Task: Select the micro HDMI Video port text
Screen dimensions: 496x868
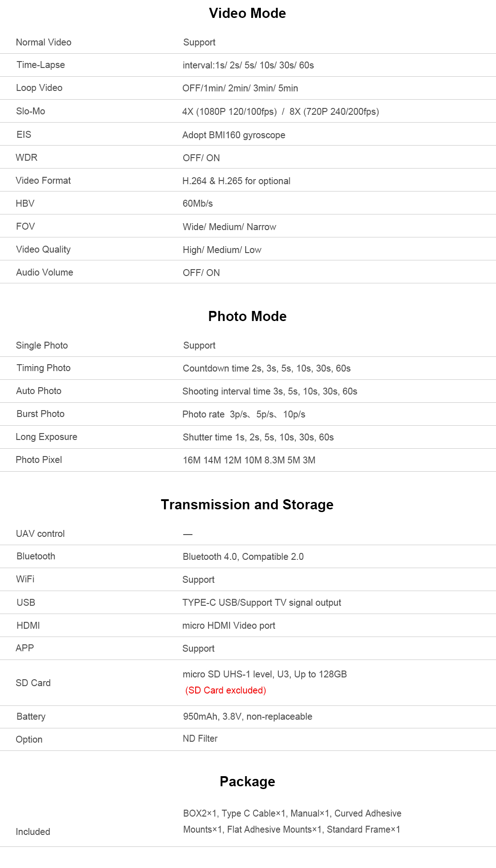Action: [x=229, y=626]
